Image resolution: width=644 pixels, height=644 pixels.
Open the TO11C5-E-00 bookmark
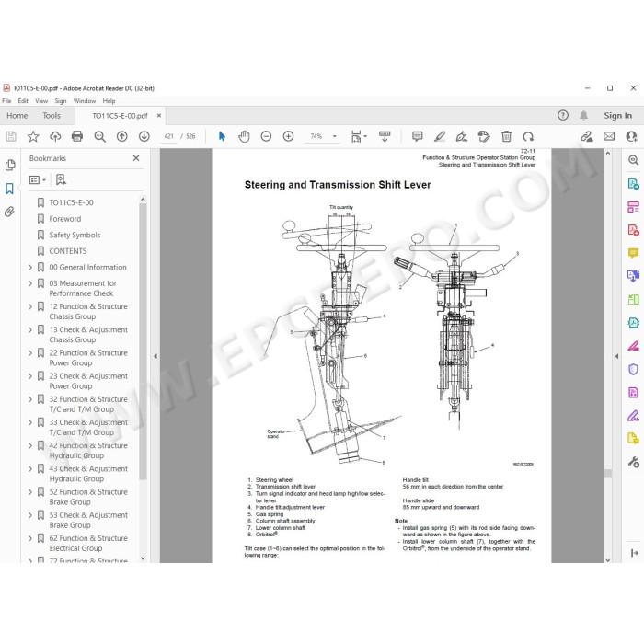point(71,202)
